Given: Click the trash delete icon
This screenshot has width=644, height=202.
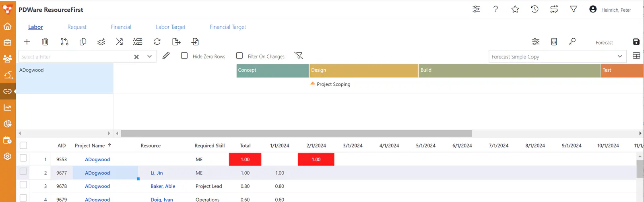Looking at the screenshot, I should point(45,42).
